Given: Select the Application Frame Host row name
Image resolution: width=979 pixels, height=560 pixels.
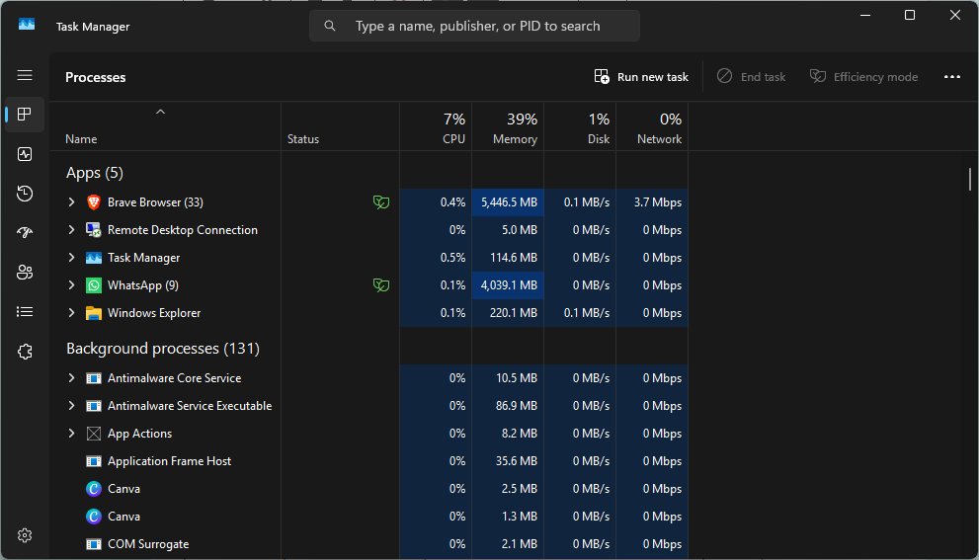Looking at the screenshot, I should click(x=169, y=461).
